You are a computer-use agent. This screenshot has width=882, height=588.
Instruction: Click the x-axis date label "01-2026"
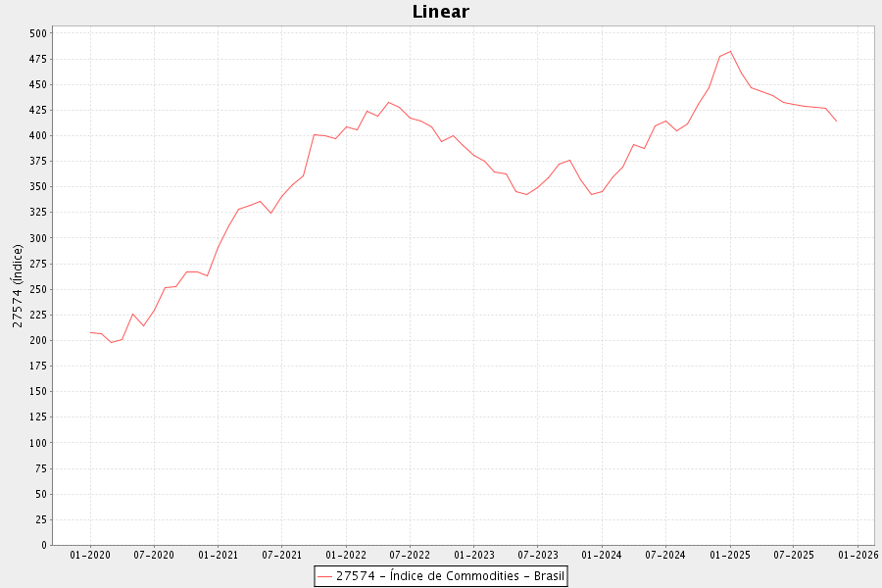[x=857, y=556]
